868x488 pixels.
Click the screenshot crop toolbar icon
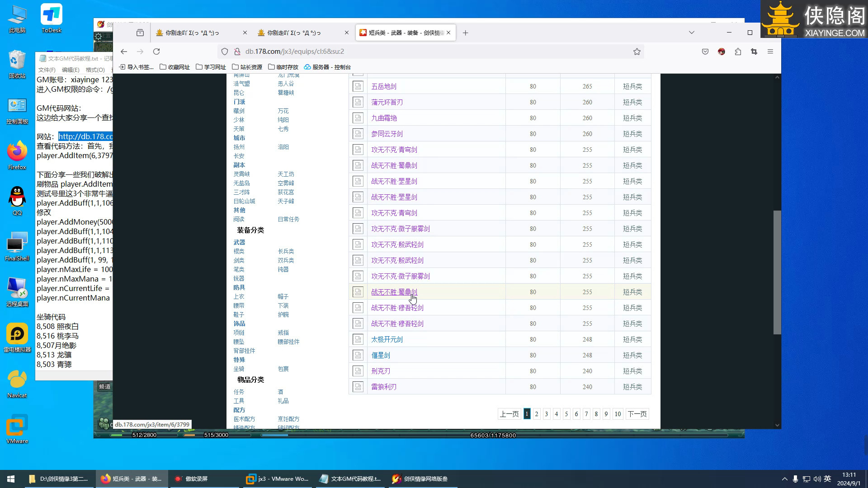coord(754,52)
